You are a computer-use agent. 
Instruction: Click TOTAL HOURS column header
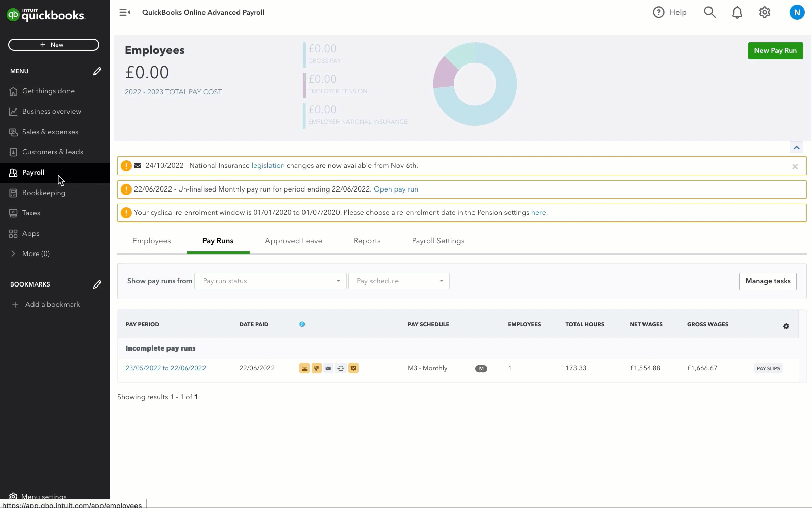tap(585, 324)
